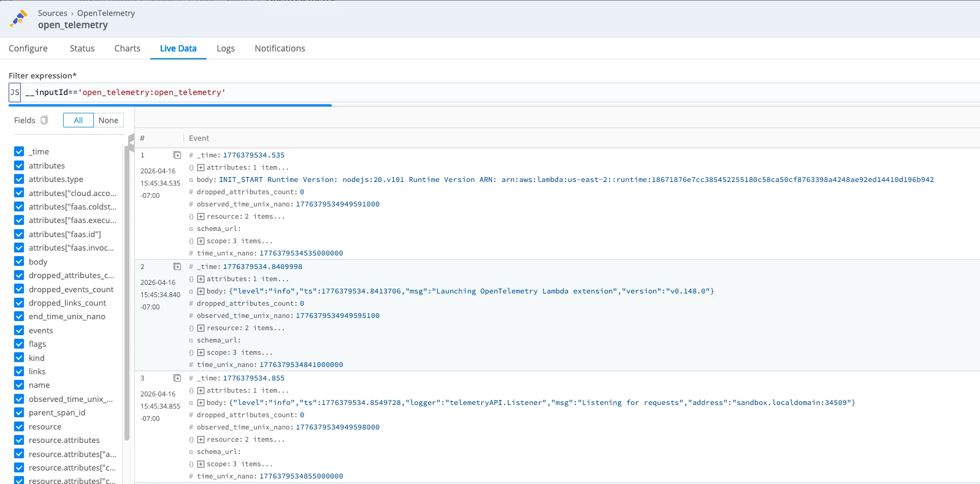The image size is (980, 484).
Task: Switch to the Status tab
Action: [82, 48]
